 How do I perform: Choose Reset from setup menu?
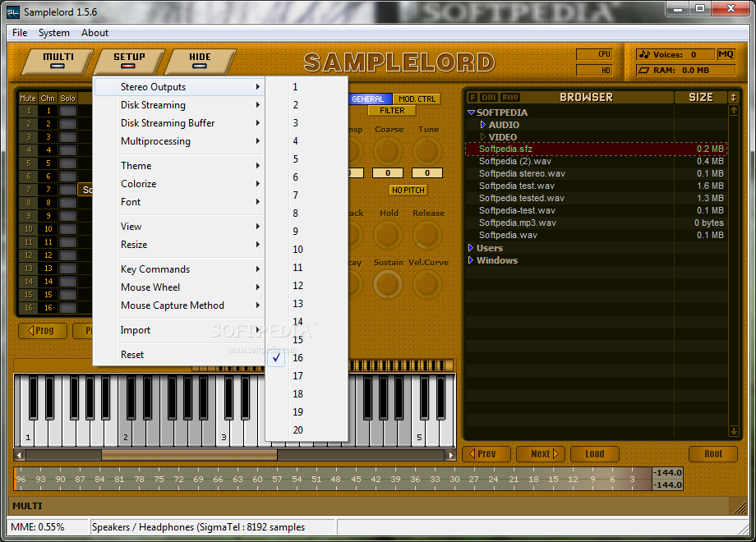[179, 355]
